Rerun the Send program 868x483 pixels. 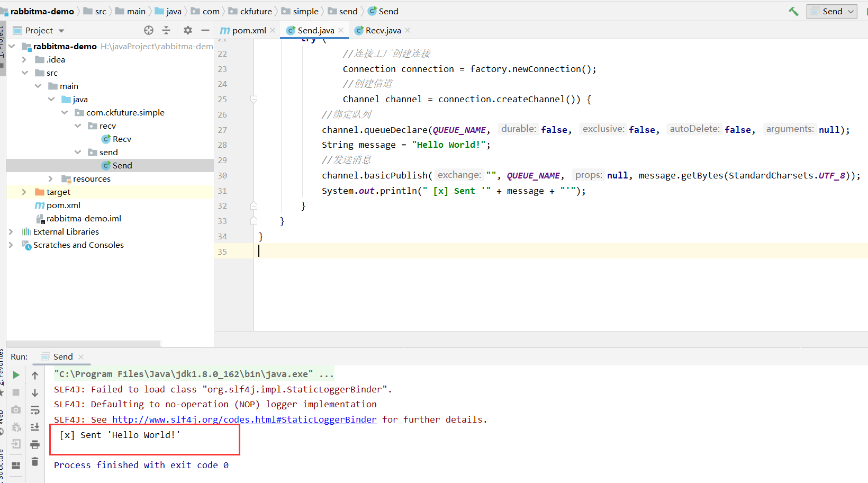tap(16, 375)
